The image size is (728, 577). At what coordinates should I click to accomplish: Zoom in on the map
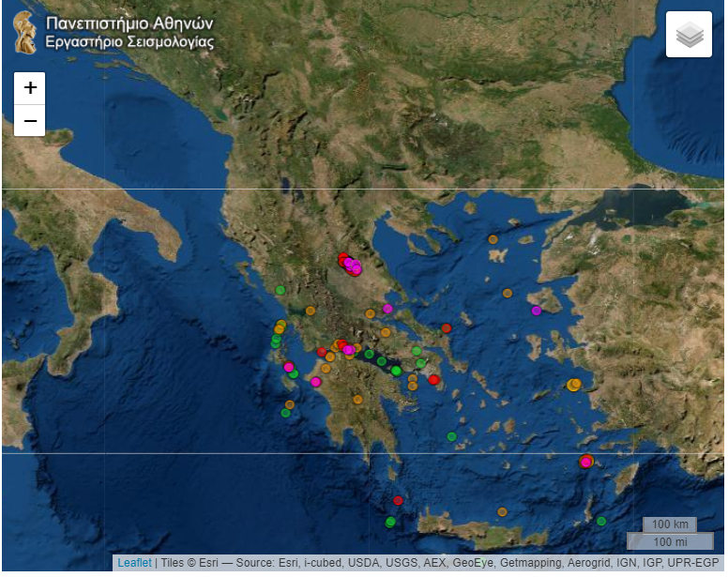pos(30,88)
